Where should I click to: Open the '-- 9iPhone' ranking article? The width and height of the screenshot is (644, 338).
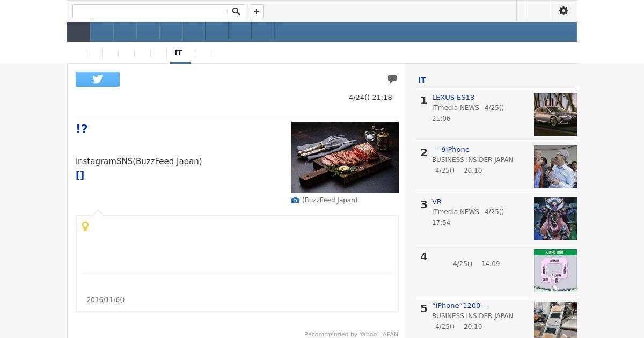click(x=452, y=150)
